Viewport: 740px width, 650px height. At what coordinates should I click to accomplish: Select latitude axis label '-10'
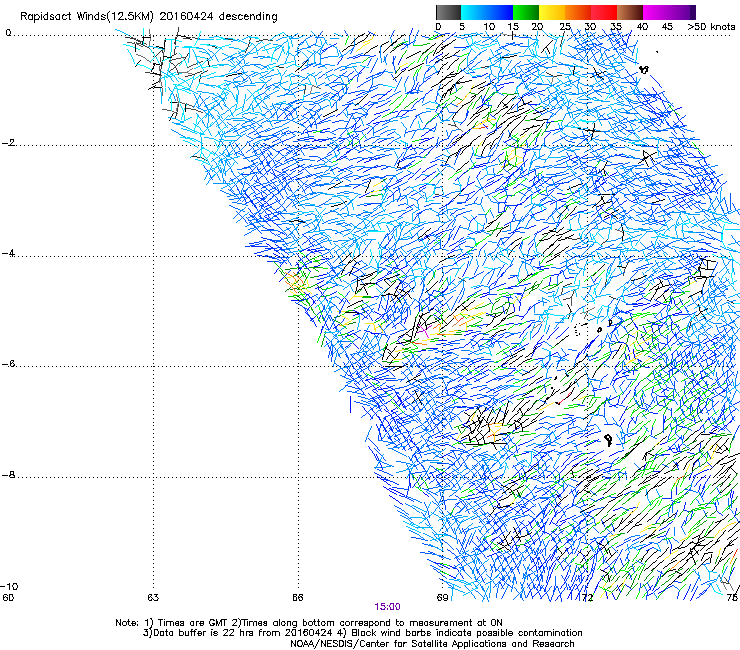(x=10, y=587)
